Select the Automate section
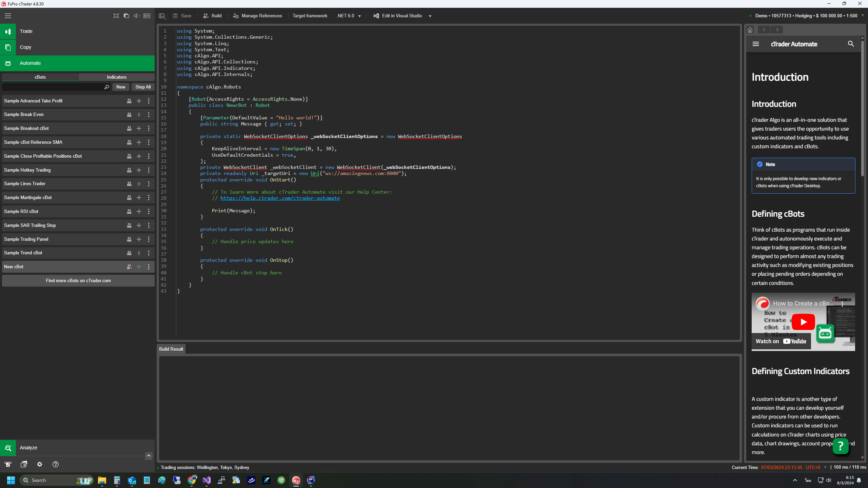The image size is (868, 488). [77, 63]
